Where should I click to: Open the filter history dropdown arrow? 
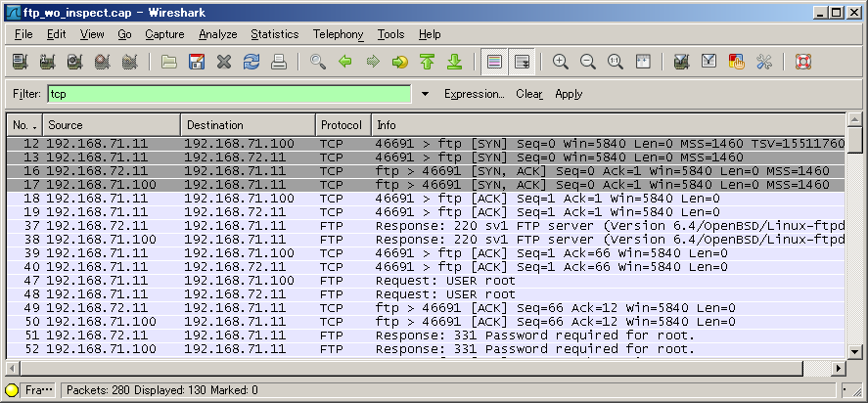[x=425, y=94]
